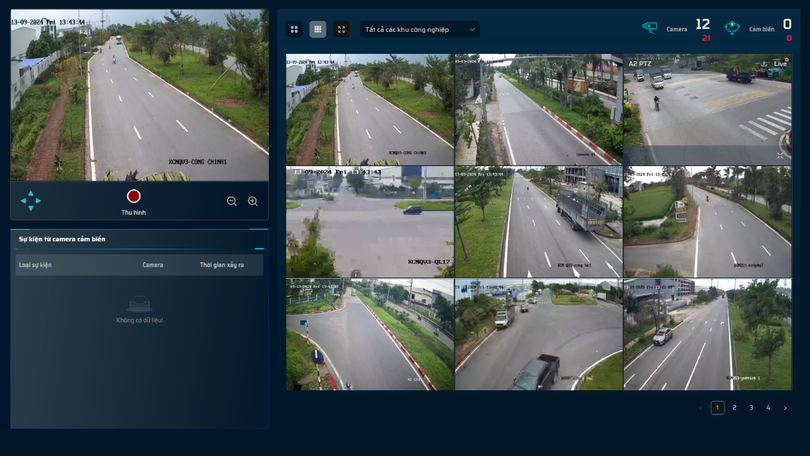Image resolution: width=810 pixels, height=456 pixels.
Task: Start recording with Thu hình button
Action: pos(133,197)
